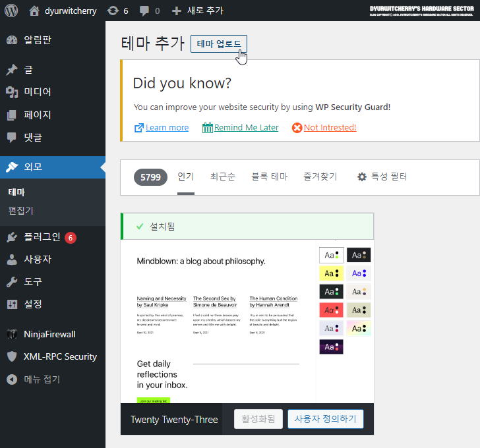Switch to the 블록 테마 tab

(x=270, y=177)
